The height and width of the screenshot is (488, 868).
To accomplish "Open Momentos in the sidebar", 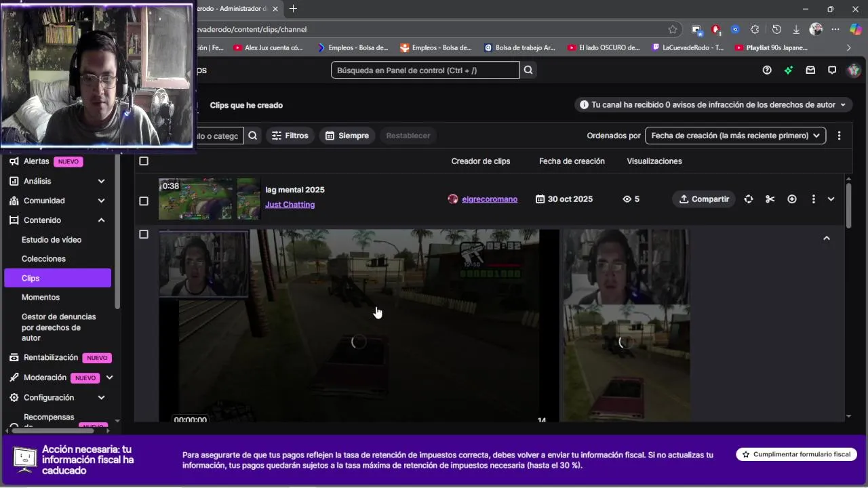I will 41,298.
